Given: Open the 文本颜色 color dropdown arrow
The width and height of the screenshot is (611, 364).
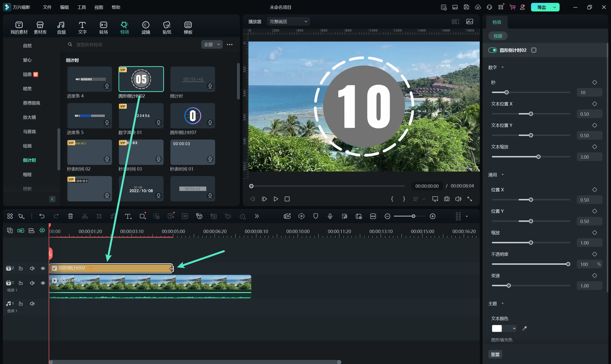Looking at the screenshot, I should (514, 328).
